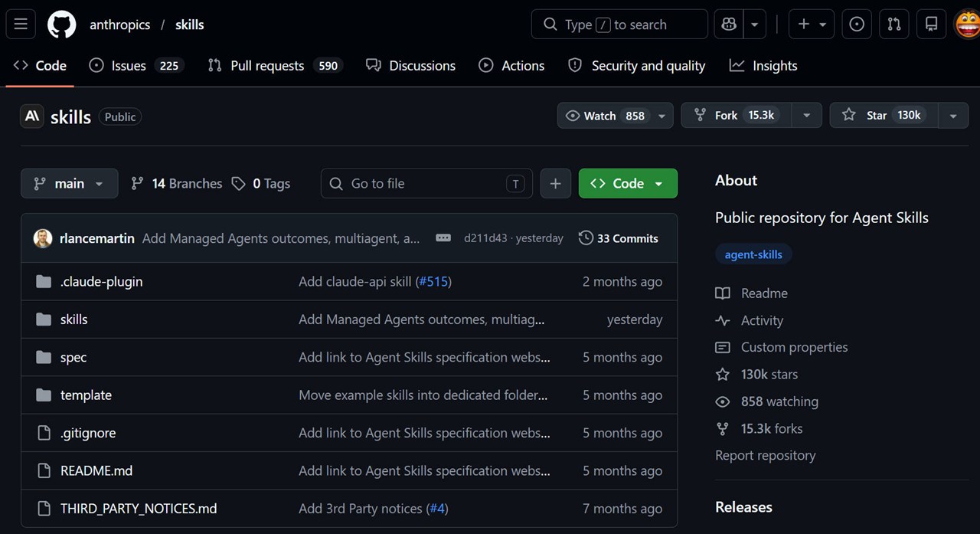This screenshot has width=980, height=534.
Task: View your issues icon in header
Action: coord(857,25)
